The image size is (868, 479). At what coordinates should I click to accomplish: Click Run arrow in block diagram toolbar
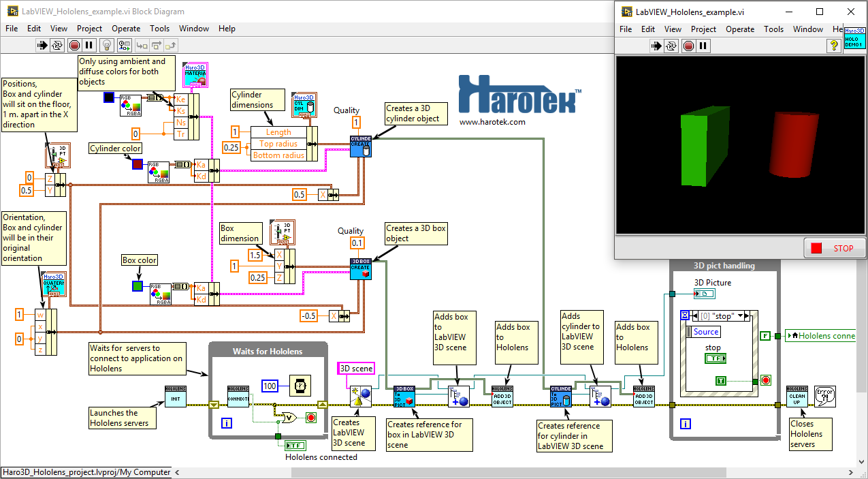coord(42,45)
